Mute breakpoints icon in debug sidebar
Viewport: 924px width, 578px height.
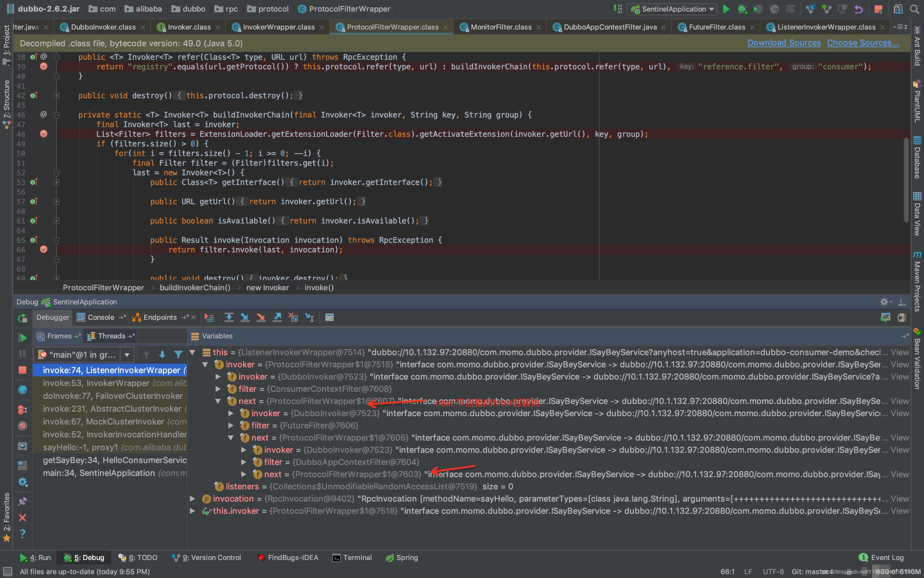coord(22,426)
